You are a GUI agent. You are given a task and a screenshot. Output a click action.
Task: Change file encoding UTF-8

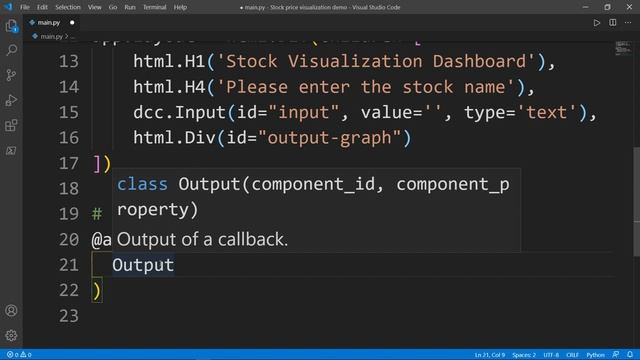pyautogui.click(x=551, y=355)
